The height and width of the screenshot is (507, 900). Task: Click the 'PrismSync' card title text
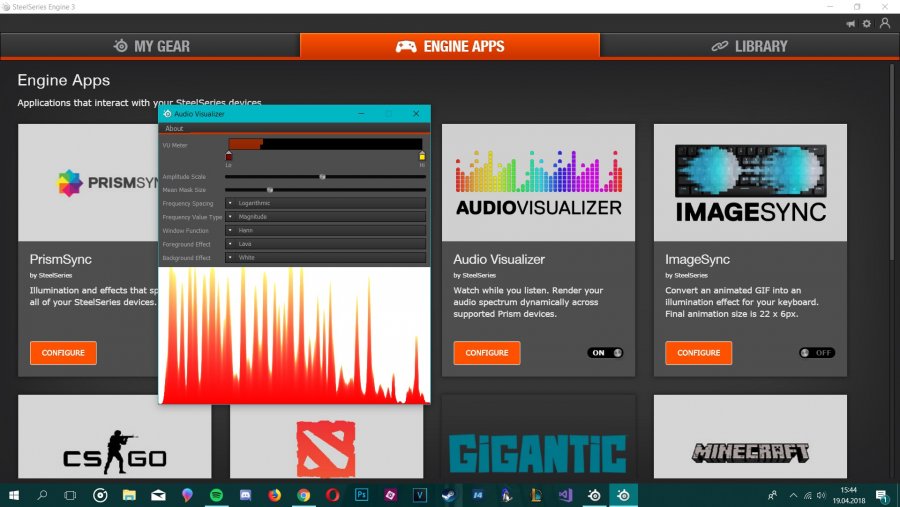coord(60,259)
